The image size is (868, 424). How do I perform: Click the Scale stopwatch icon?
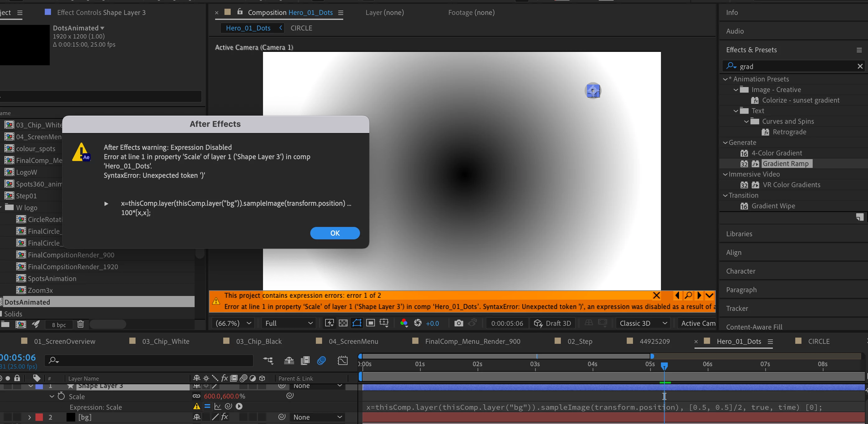(61, 396)
